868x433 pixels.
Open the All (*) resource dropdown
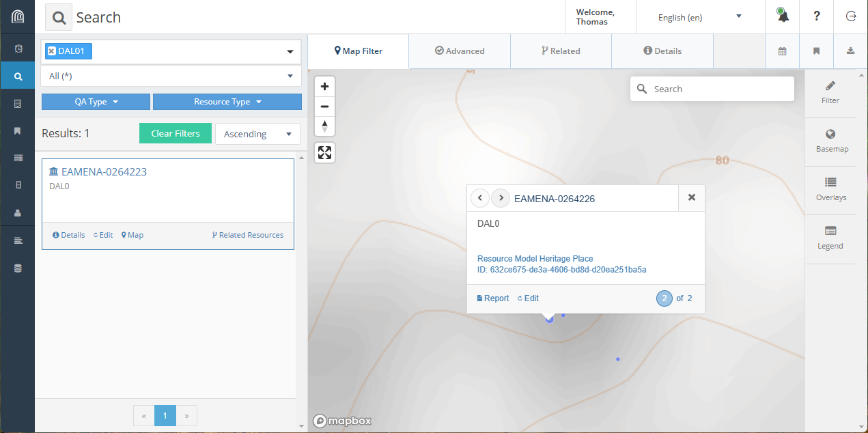(x=171, y=76)
